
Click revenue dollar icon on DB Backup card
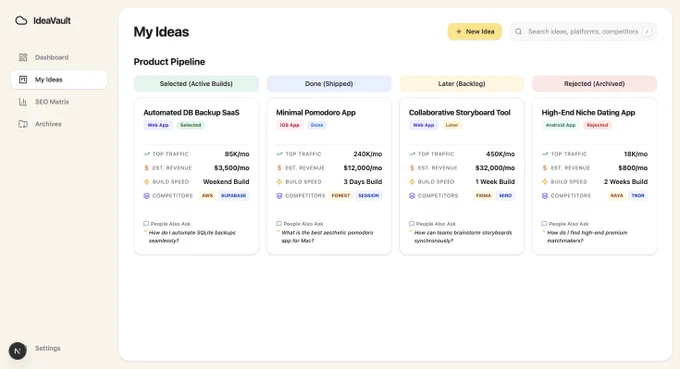pyautogui.click(x=147, y=168)
